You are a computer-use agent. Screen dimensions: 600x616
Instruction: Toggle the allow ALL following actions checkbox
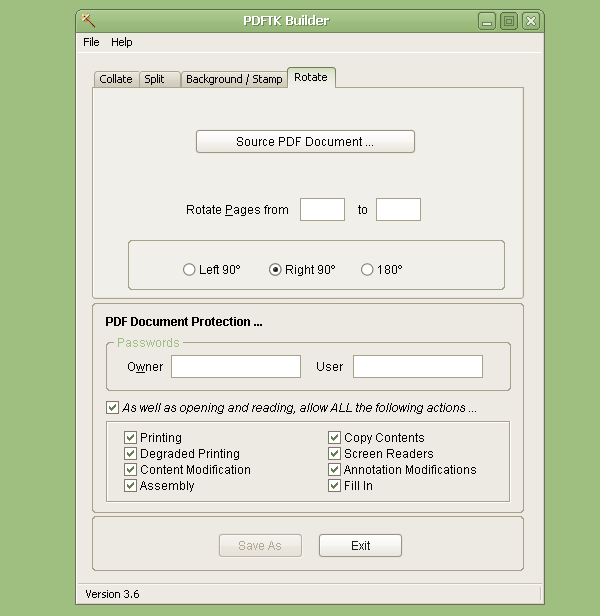112,407
